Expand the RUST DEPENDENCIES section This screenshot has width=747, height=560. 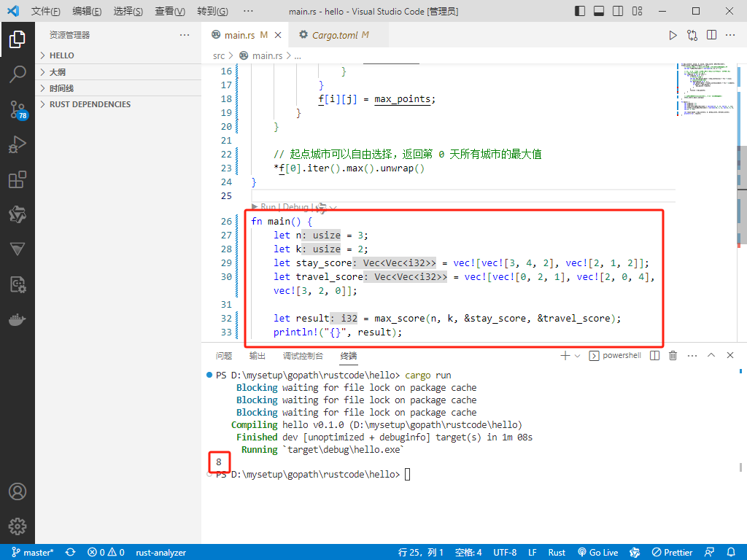[x=118, y=104]
